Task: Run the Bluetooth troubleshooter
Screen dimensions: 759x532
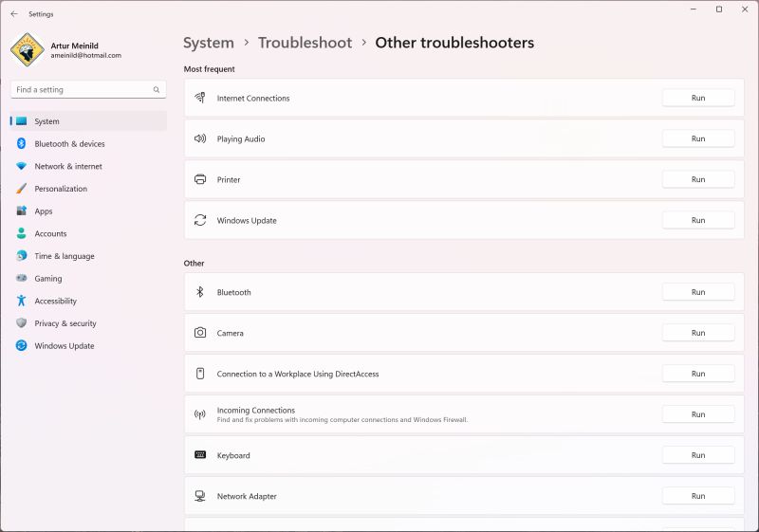Action: point(698,292)
